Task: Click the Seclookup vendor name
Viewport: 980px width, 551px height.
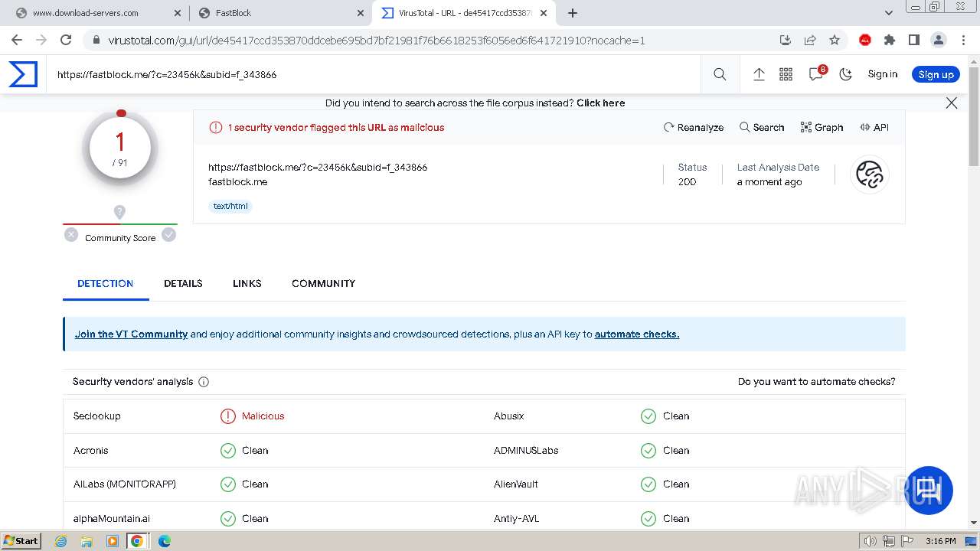Action: coord(97,416)
